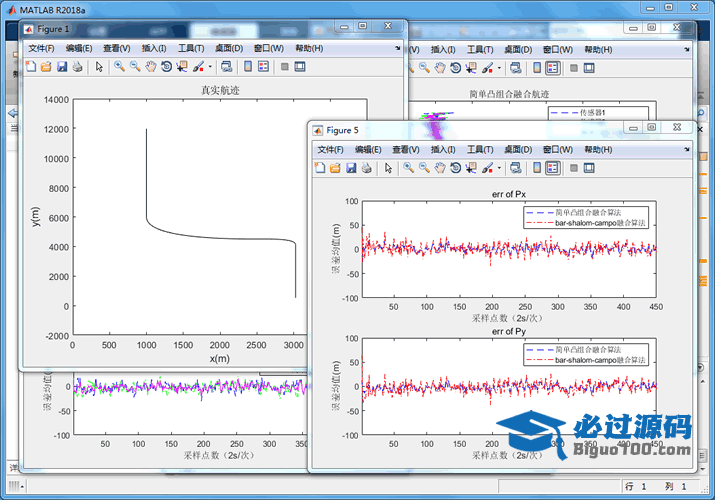Open brush color dropdown in Figure 5
The image size is (715, 500).
click(499, 168)
